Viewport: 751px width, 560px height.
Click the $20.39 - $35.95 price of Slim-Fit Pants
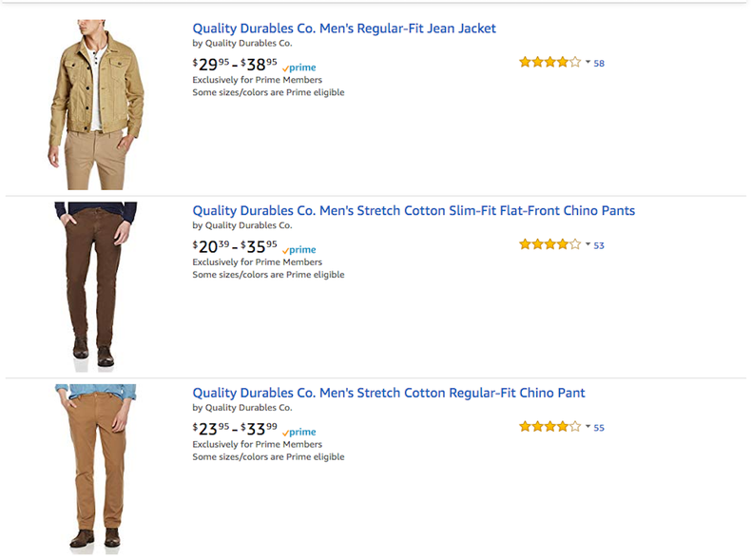[x=235, y=246]
